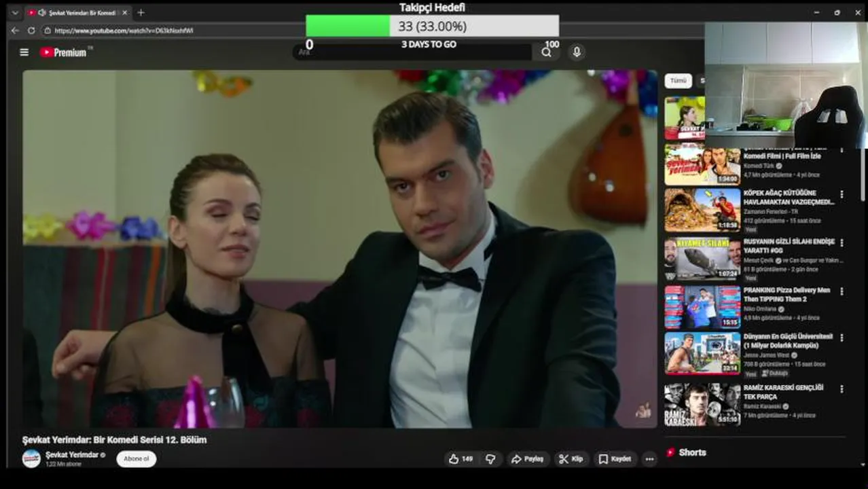Viewport: 868px width, 489px height.
Task: Open a new browser tab with plus icon
Action: coord(141,13)
